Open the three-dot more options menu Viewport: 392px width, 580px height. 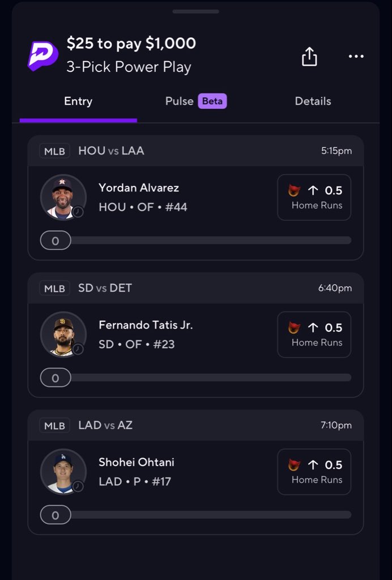pyautogui.click(x=356, y=56)
